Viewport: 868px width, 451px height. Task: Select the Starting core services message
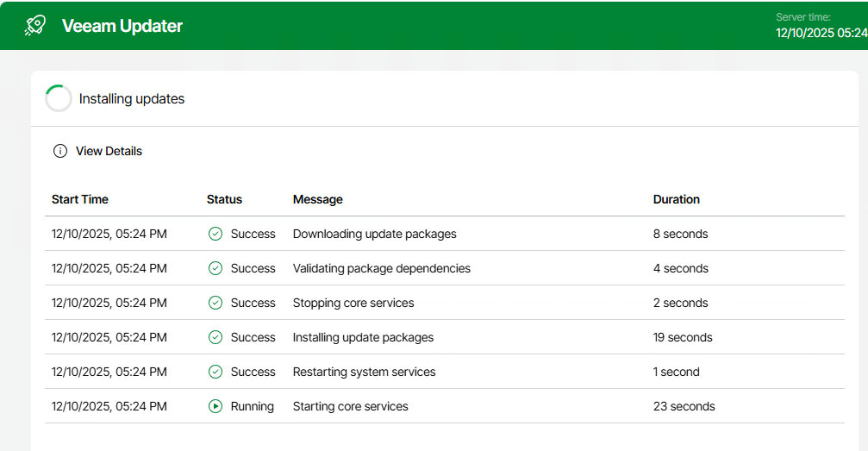[x=351, y=406]
